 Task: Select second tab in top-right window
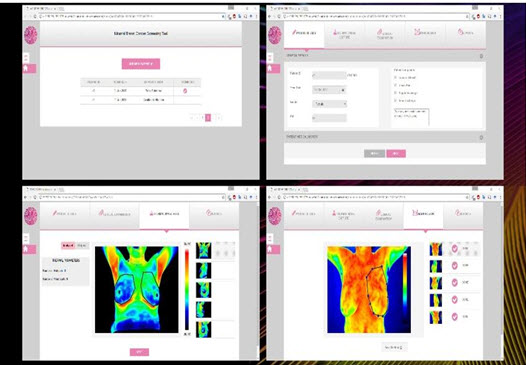click(345, 35)
